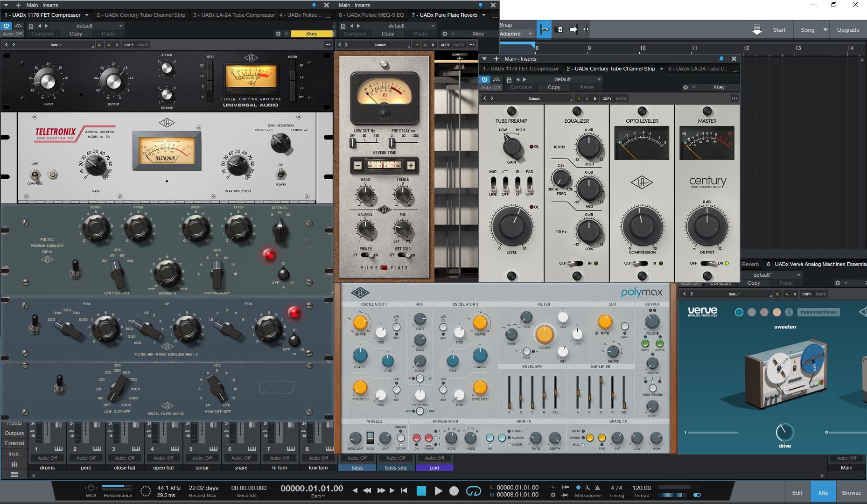
Task: Open three-dot menu in 1176 plugin toolbar
Action: pos(328,45)
